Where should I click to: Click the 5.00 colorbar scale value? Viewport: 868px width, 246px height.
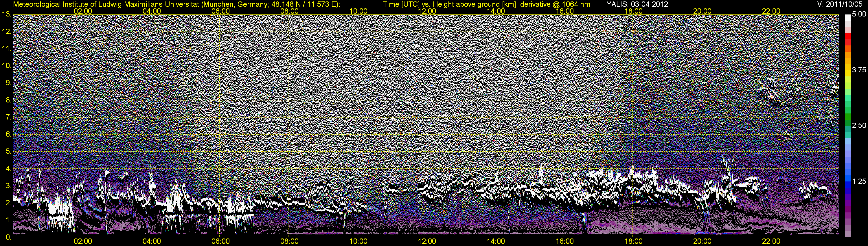click(859, 14)
